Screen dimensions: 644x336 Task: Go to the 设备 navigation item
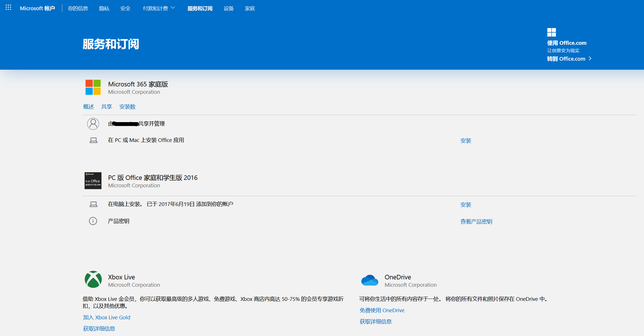229,8
